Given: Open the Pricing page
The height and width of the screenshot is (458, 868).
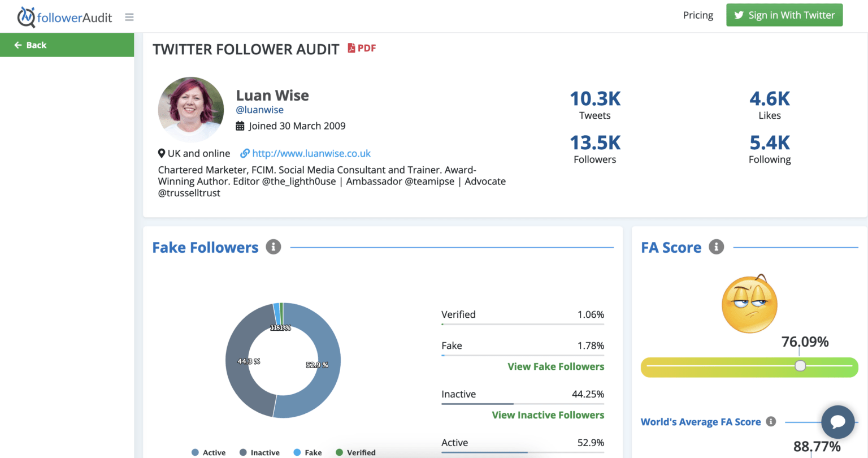Looking at the screenshot, I should pyautogui.click(x=698, y=15).
